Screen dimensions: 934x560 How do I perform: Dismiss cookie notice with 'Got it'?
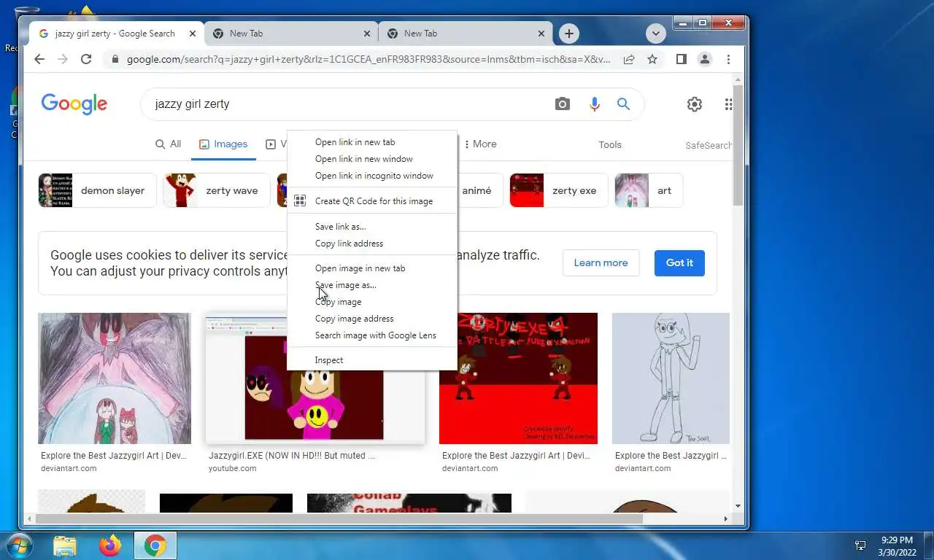(x=679, y=262)
